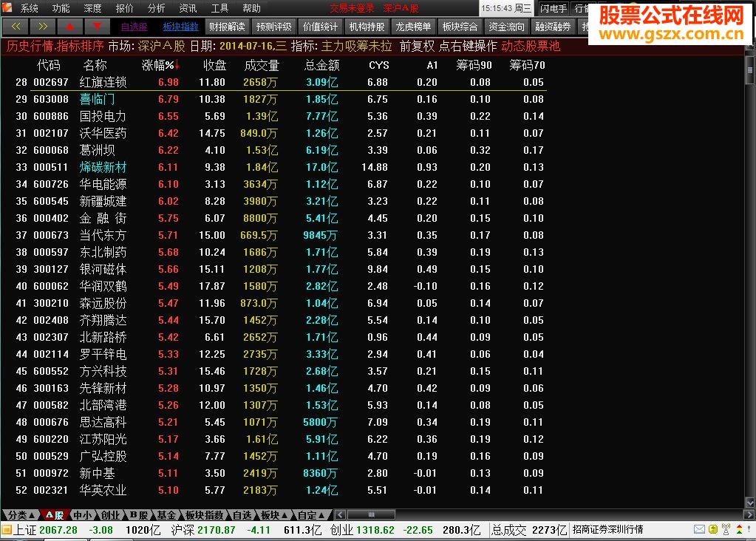Click the 动态股票池 link
The image size is (756, 541).
[x=531, y=47]
